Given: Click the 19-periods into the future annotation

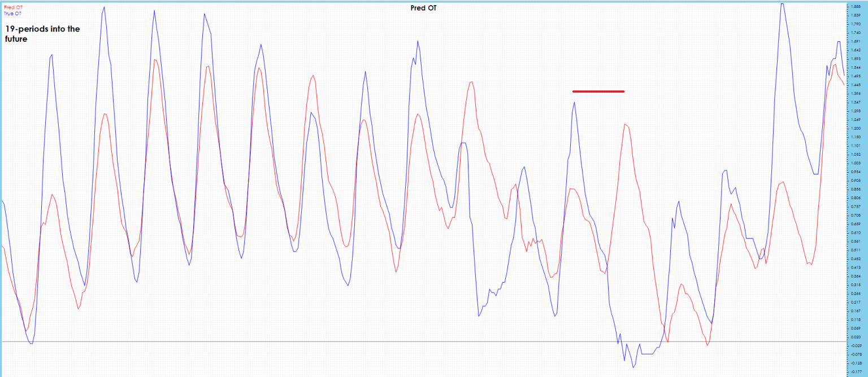Looking at the screenshot, I should tap(44, 34).
